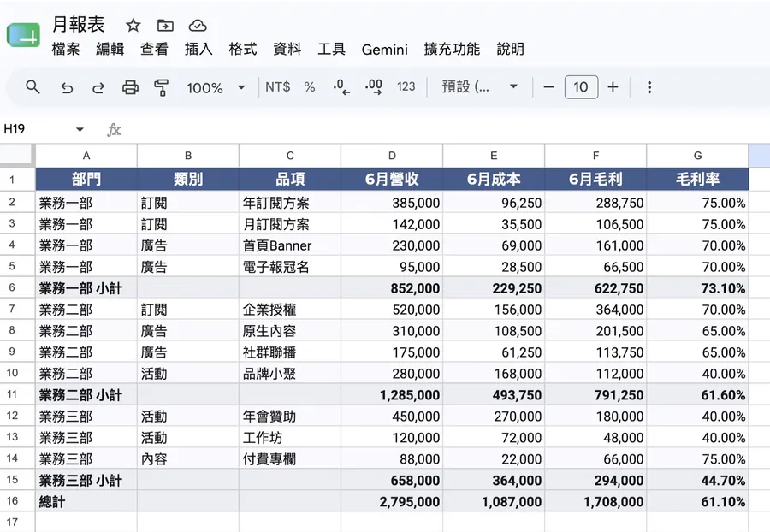The width and height of the screenshot is (770, 532).
Task: Open the 預設 font dropdown
Action: (x=480, y=87)
